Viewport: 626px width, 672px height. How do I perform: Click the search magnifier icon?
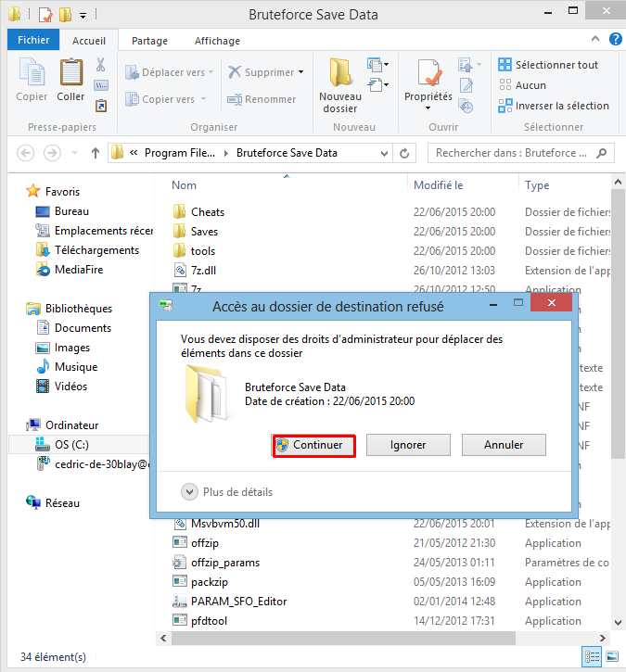pyautogui.click(x=602, y=153)
